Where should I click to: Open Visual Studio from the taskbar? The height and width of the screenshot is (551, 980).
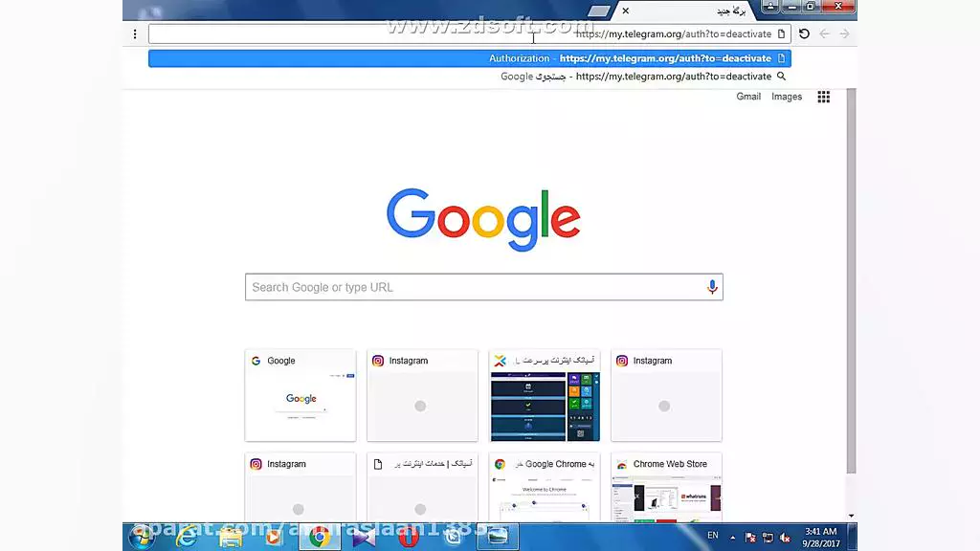tap(364, 537)
